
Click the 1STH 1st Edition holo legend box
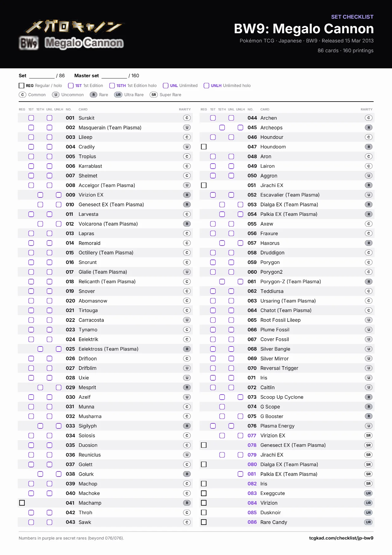pos(112,85)
